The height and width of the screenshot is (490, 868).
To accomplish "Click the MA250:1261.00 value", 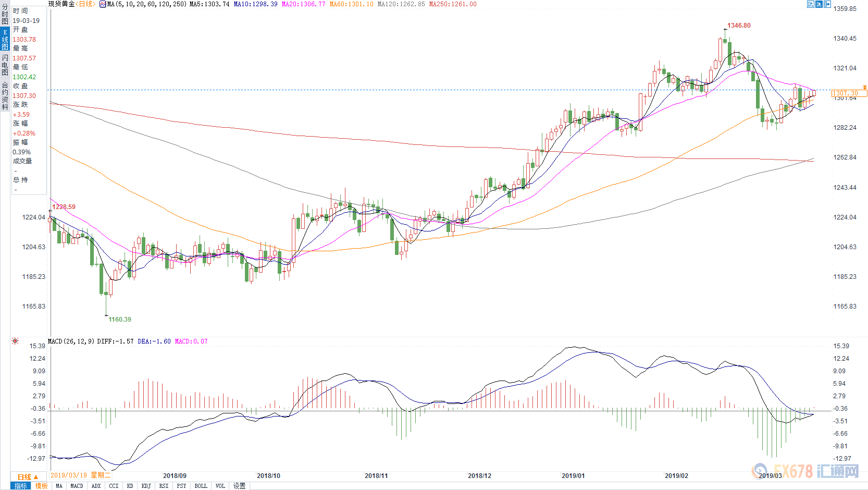I will click(x=453, y=4).
